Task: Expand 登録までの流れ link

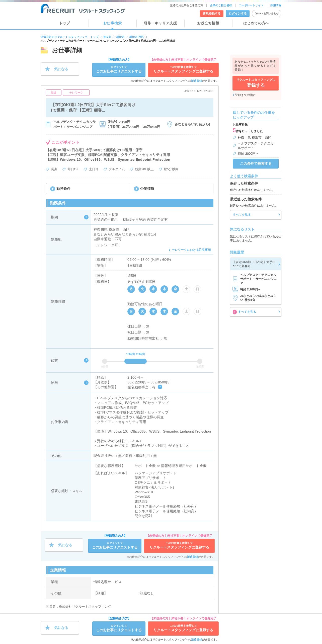Action: pos(244,95)
